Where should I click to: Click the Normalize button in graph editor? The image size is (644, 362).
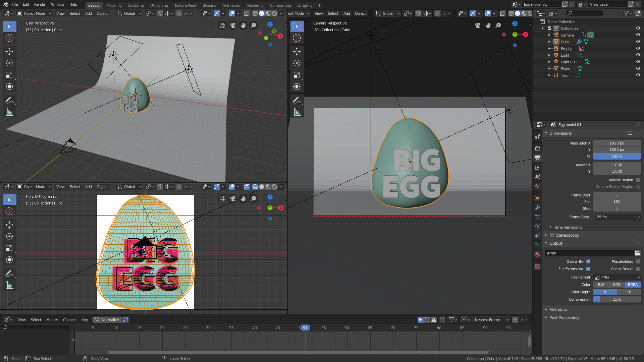point(107,320)
